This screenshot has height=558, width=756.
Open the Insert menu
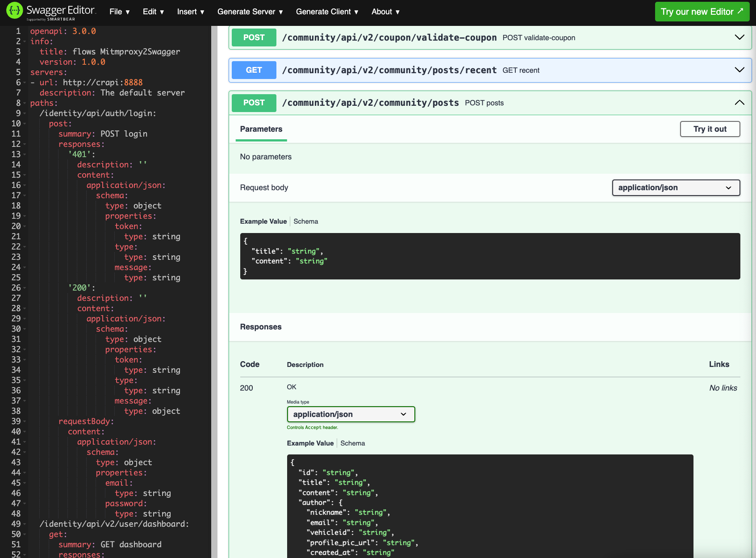[x=190, y=12]
